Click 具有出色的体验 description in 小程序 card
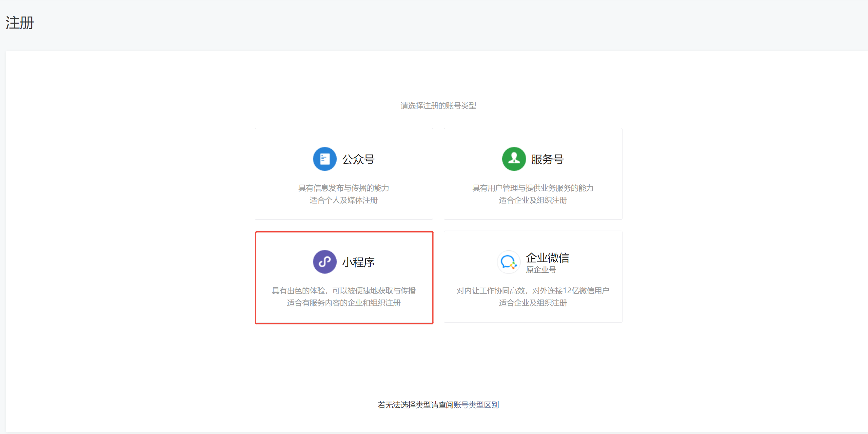This screenshot has width=868, height=434. point(343,291)
